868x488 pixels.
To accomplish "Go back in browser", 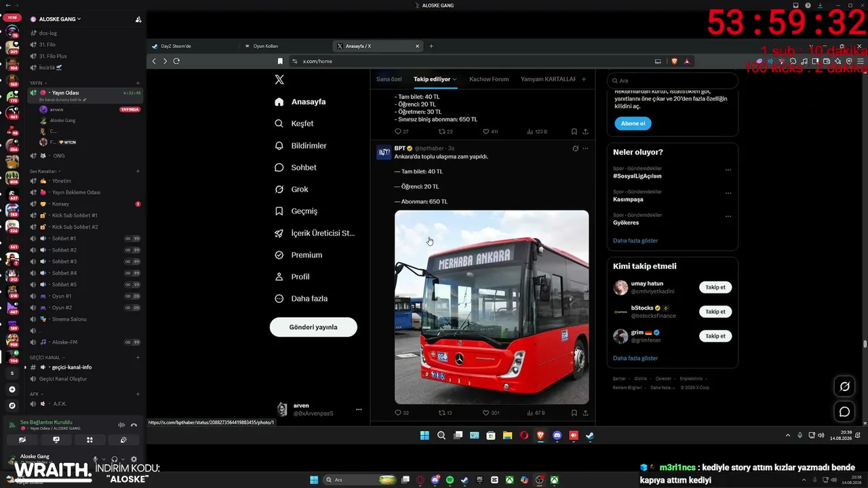I will (x=154, y=61).
